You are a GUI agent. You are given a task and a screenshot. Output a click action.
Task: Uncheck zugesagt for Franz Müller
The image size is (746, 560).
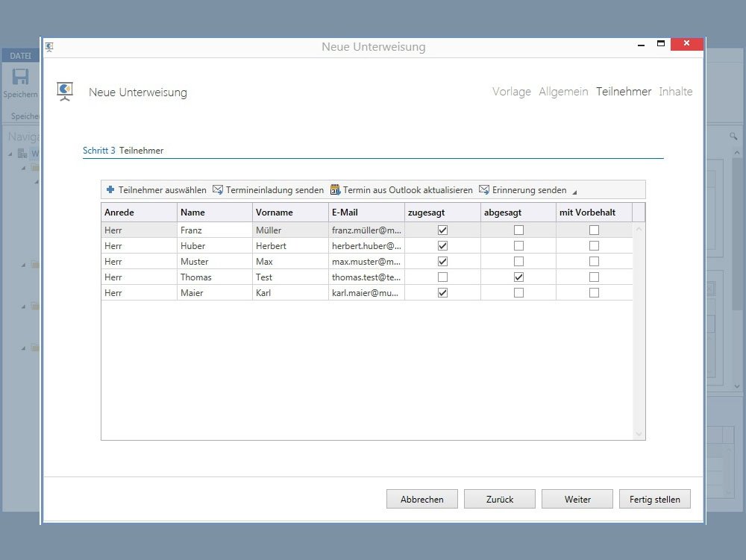coord(443,230)
